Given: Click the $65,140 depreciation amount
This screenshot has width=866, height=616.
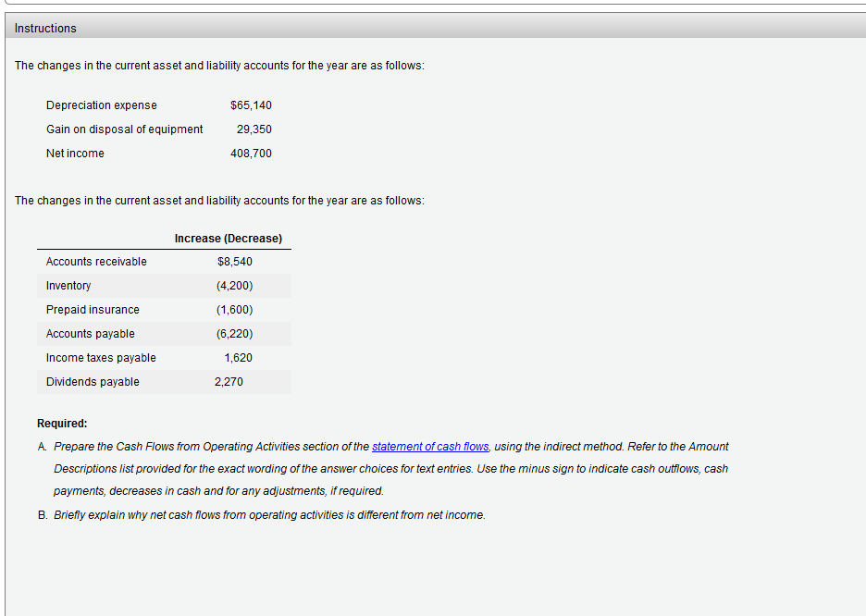Looking at the screenshot, I should pyautogui.click(x=251, y=105).
